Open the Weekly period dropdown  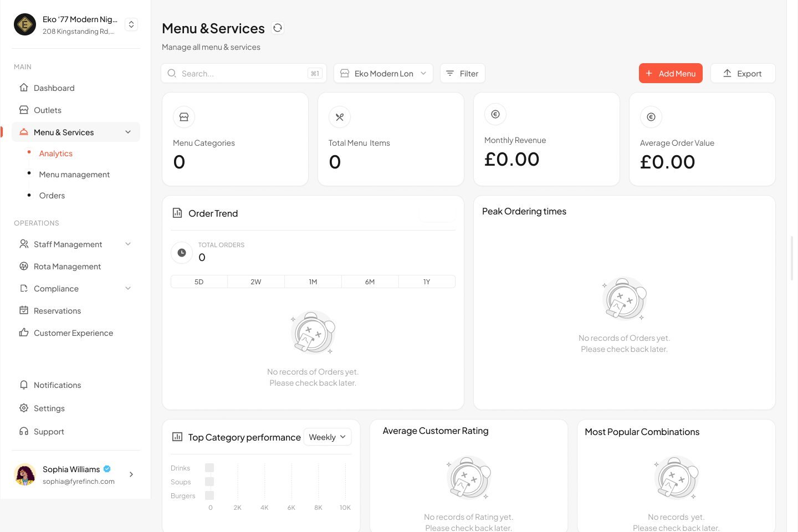(x=328, y=437)
